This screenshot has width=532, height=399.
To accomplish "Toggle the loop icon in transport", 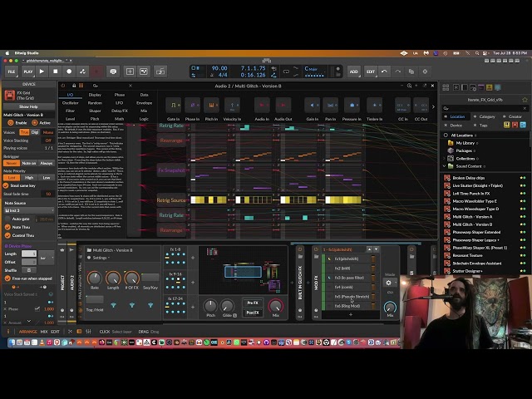I will pyautogui.click(x=286, y=71).
